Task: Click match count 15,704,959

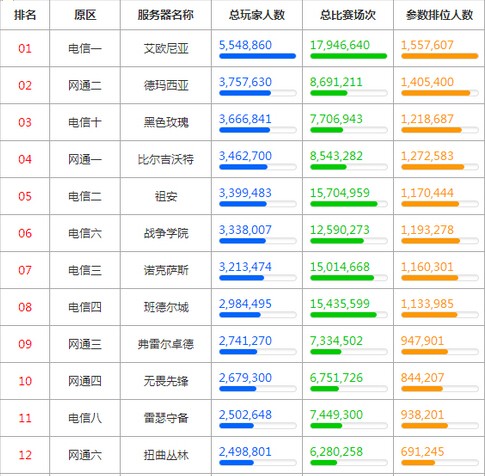Action: tap(340, 193)
